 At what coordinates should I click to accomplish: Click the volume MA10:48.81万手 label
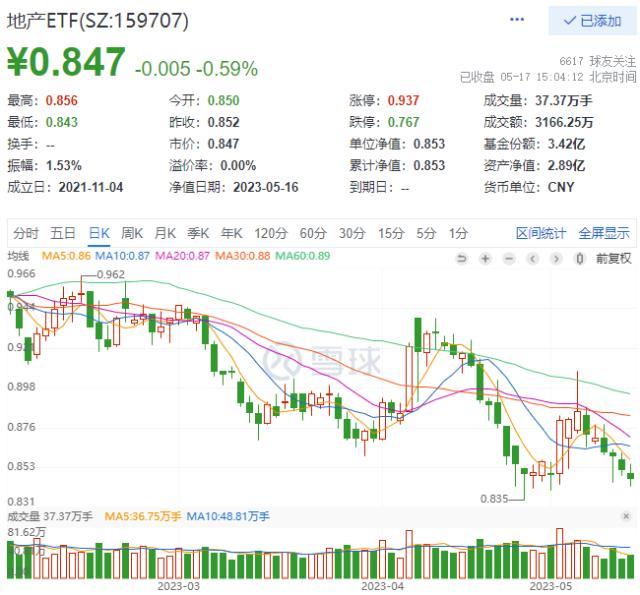(x=228, y=516)
